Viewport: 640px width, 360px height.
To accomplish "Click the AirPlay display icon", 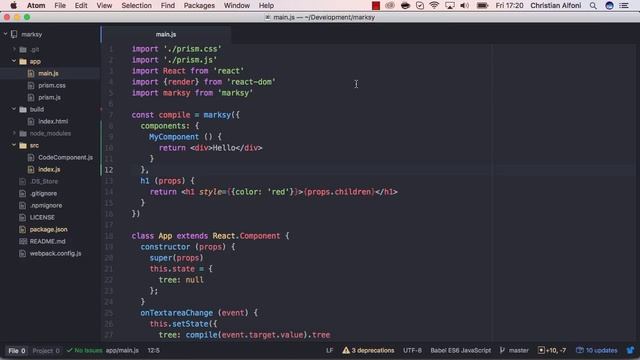I will point(450,5).
